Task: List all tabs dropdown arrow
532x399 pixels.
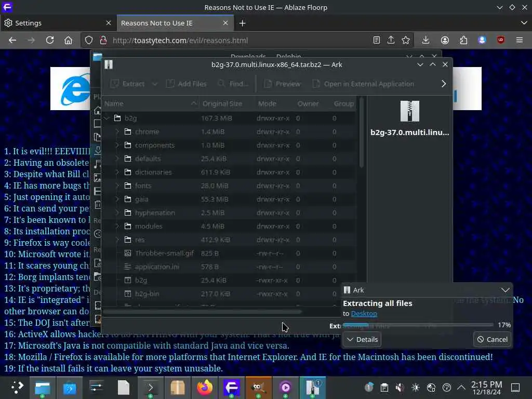Action: [524, 23]
